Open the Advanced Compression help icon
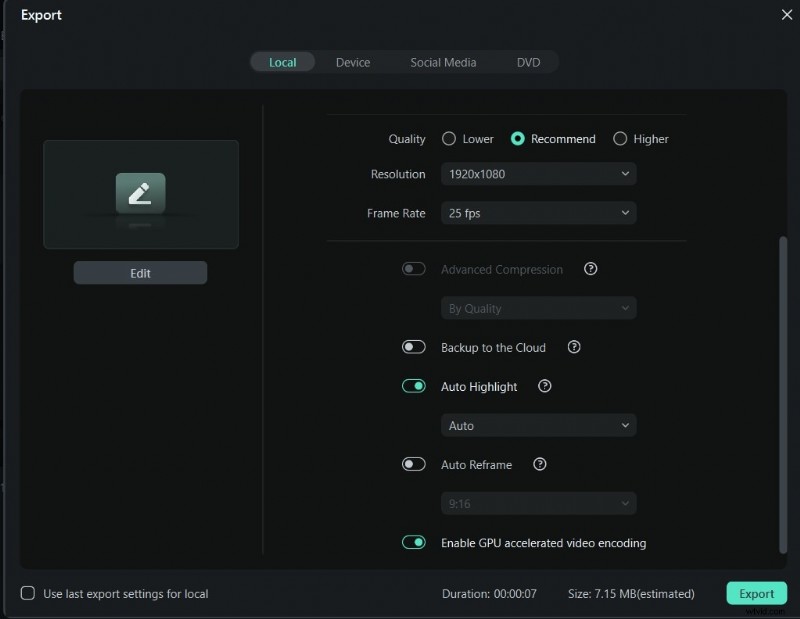Viewport: 800px width, 619px height. click(590, 269)
